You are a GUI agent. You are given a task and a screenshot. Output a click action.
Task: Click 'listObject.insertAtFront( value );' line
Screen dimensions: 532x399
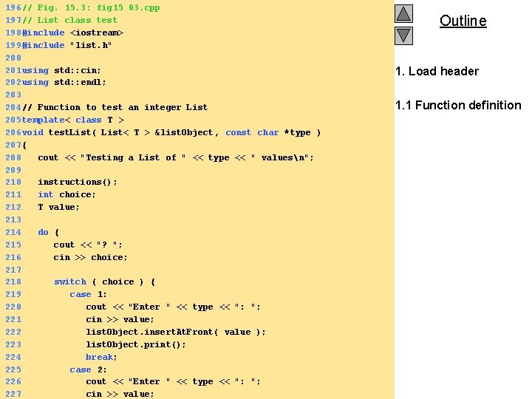tap(176, 332)
